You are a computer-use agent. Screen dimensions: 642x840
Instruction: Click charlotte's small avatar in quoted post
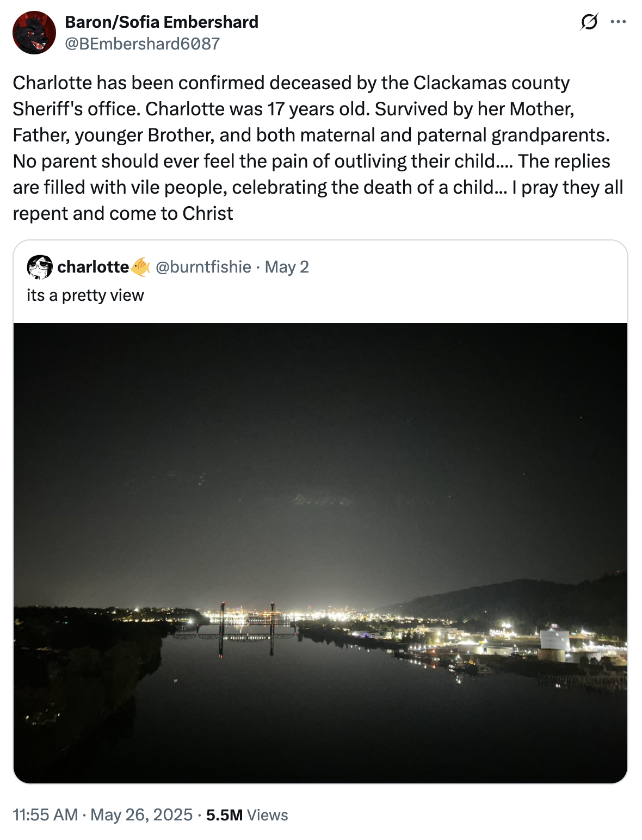[x=40, y=267]
